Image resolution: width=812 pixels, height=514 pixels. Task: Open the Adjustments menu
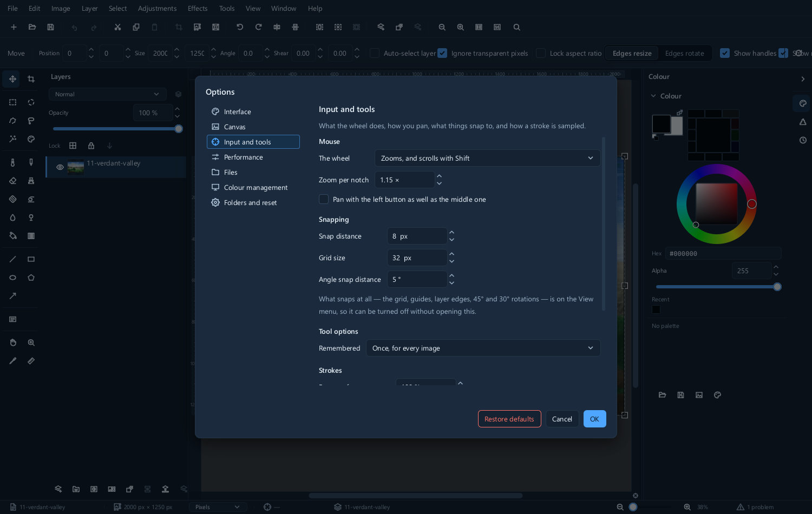point(157,8)
